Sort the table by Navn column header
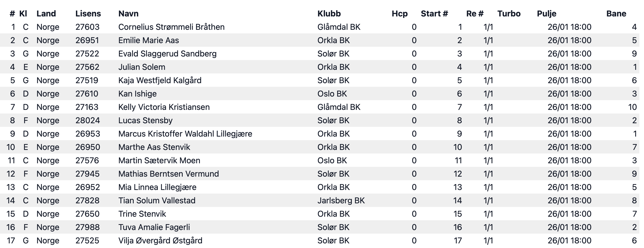Viewport: 644px width, 248px height. pos(128,14)
